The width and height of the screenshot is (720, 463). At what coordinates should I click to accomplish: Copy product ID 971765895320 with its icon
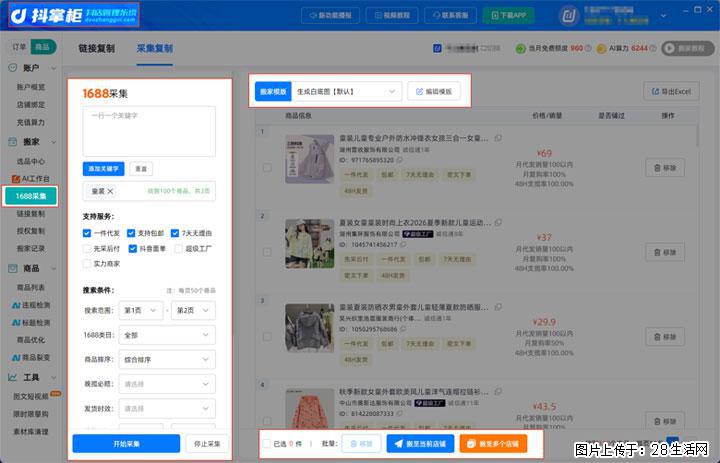click(x=399, y=160)
